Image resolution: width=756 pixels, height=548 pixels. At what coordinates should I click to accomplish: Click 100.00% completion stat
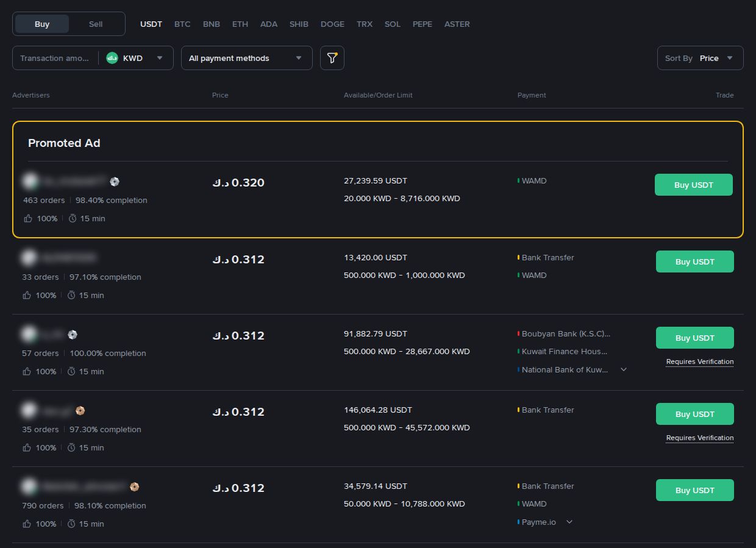(108, 353)
